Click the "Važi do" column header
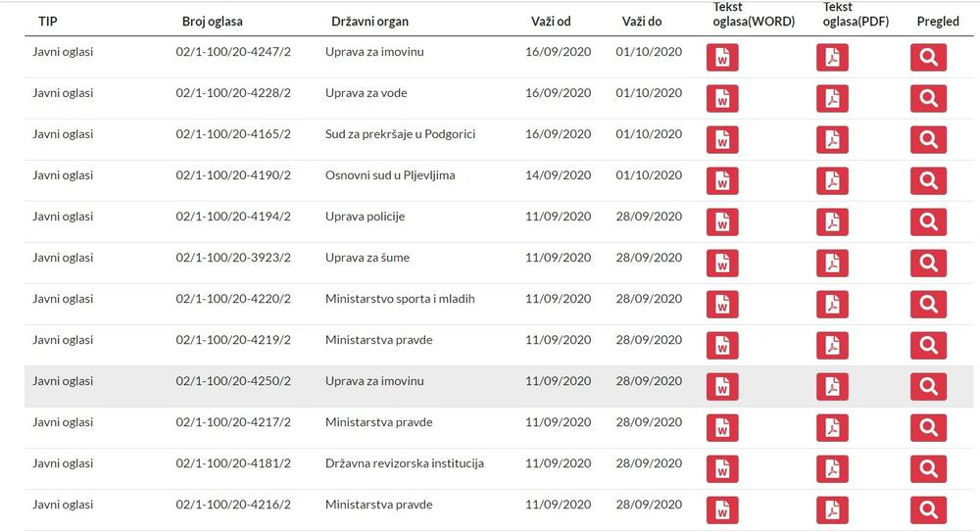This screenshot has width=980, height=532. (x=641, y=22)
